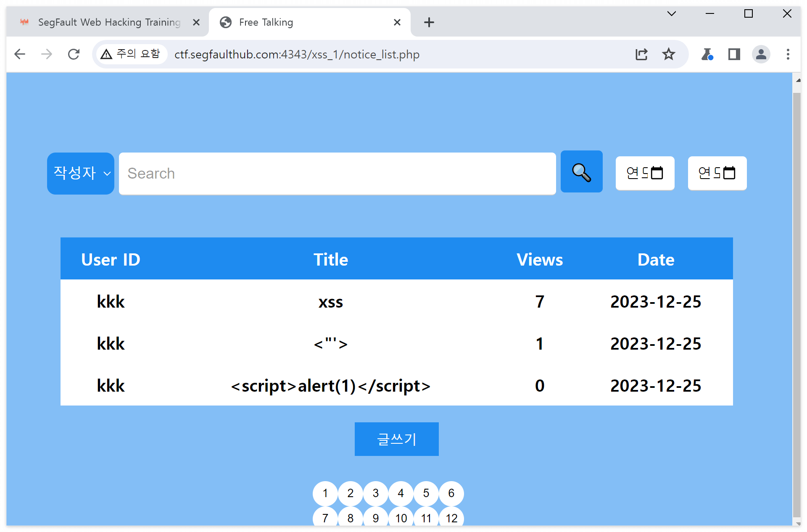
Task: Go to page 10
Action: coord(401,517)
